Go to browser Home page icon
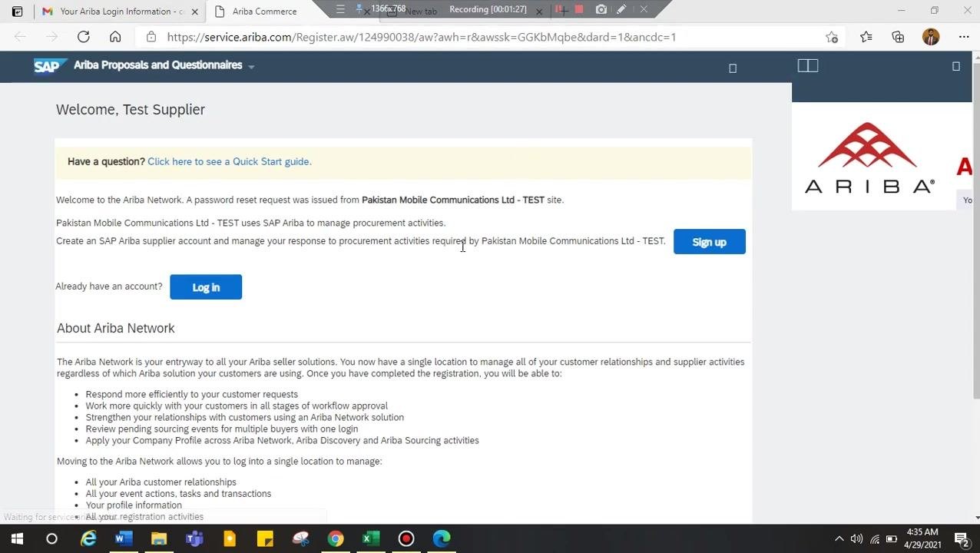 pyautogui.click(x=115, y=37)
